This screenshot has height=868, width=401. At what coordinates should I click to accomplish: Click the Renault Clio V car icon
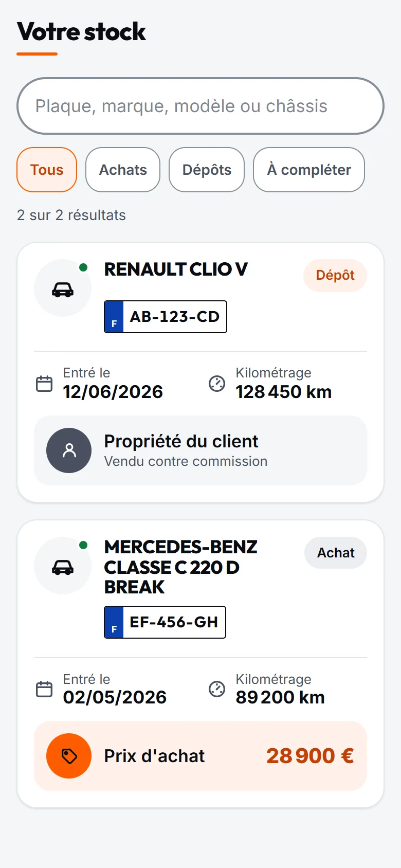coord(63,290)
